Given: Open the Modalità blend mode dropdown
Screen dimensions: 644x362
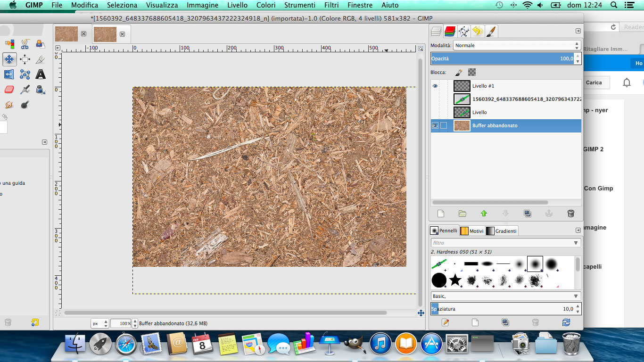Looking at the screenshot, I should (x=517, y=45).
